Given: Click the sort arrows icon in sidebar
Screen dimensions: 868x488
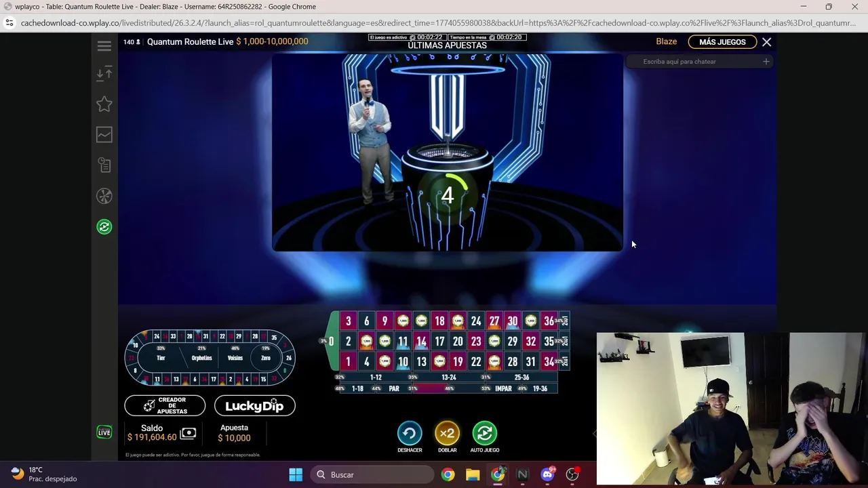Looking at the screenshot, I should pyautogui.click(x=104, y=74).
